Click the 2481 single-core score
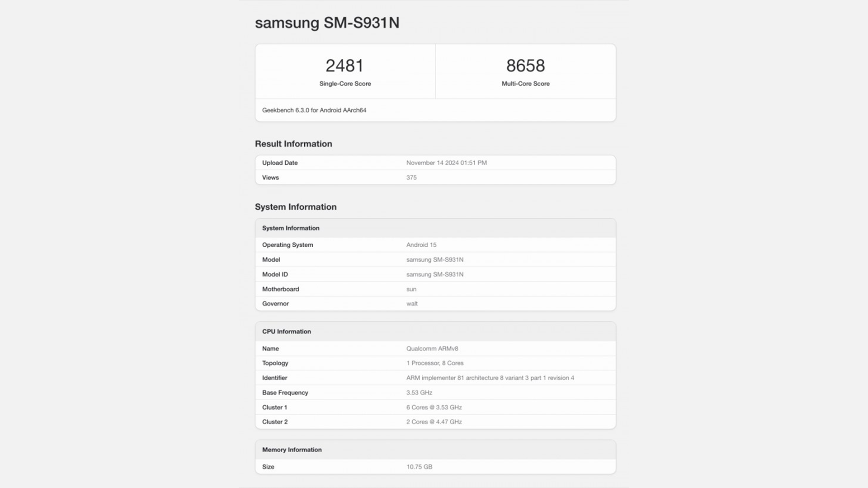The height and width of the screenshot is (488, 868). tap(345, 66)
